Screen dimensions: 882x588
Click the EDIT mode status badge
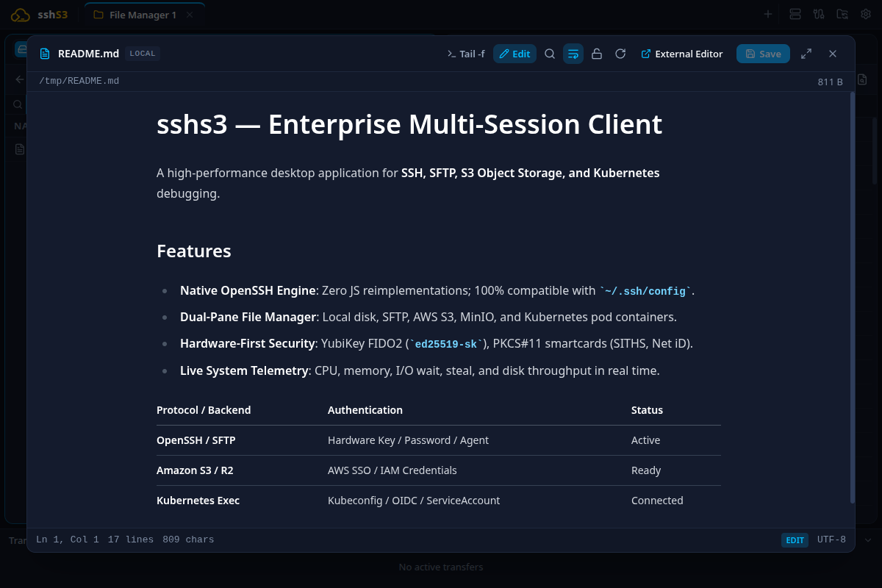(795, 540)
